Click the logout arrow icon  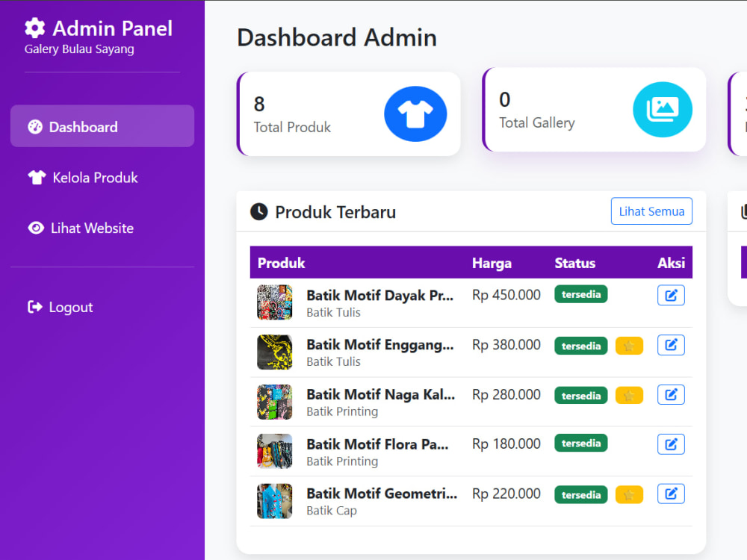click(x=35, y=307)
